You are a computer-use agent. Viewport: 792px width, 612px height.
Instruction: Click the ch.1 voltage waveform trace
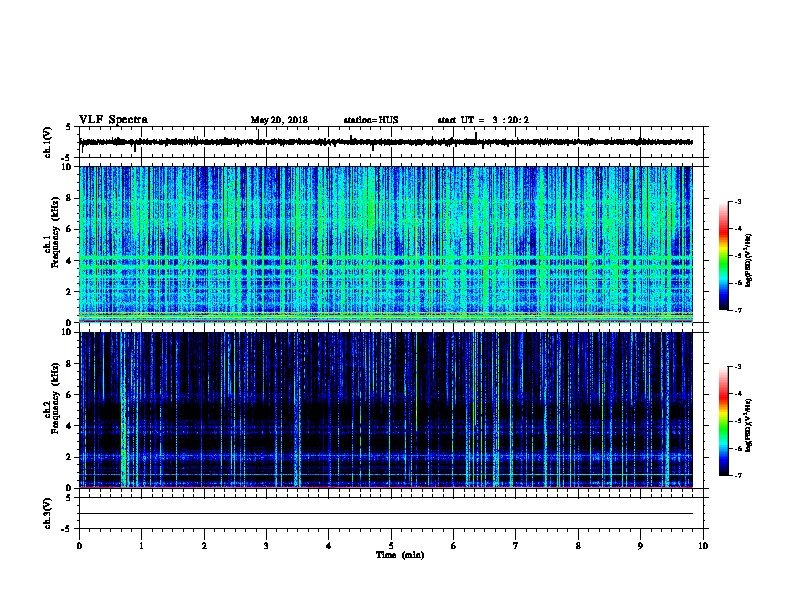[x=386, y=142]
